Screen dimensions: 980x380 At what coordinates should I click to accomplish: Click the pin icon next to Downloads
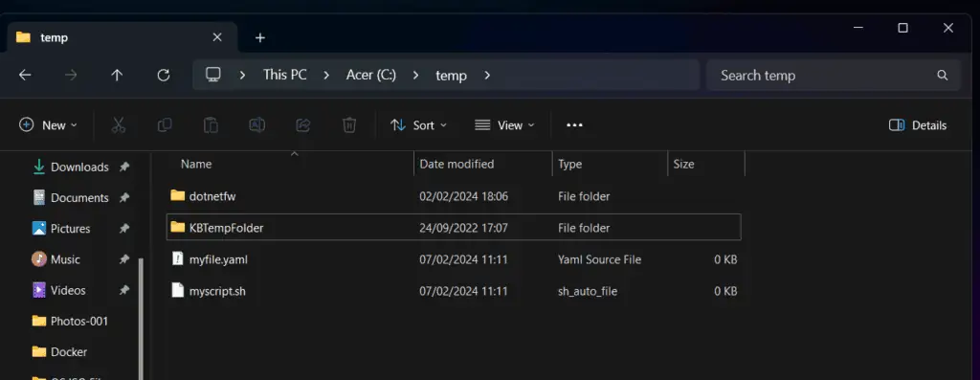pos(124,167)
